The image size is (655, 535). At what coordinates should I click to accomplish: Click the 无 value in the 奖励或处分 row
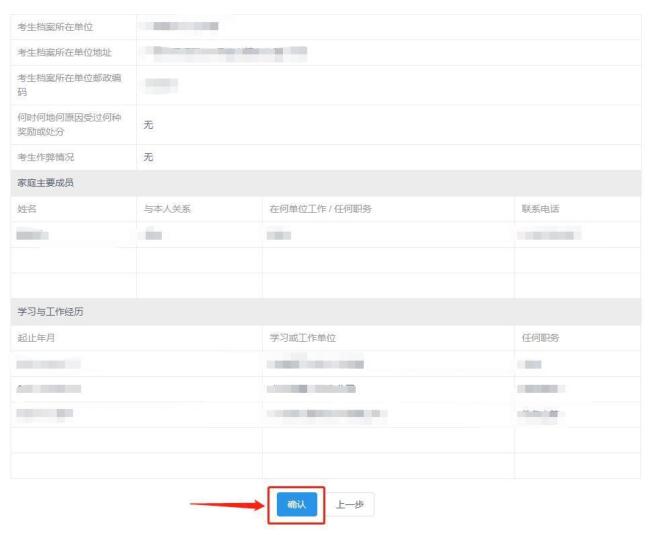(148, 124)
